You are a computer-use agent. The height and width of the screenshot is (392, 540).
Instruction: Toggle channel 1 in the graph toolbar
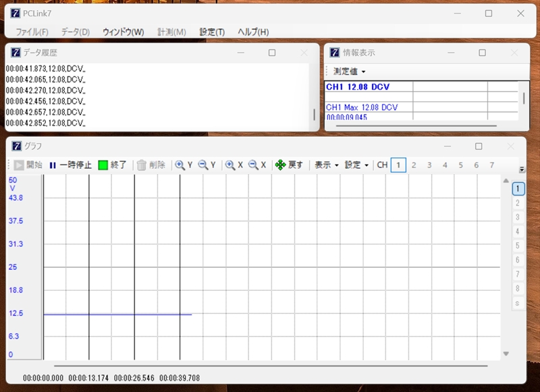click(x=398, y=165)
